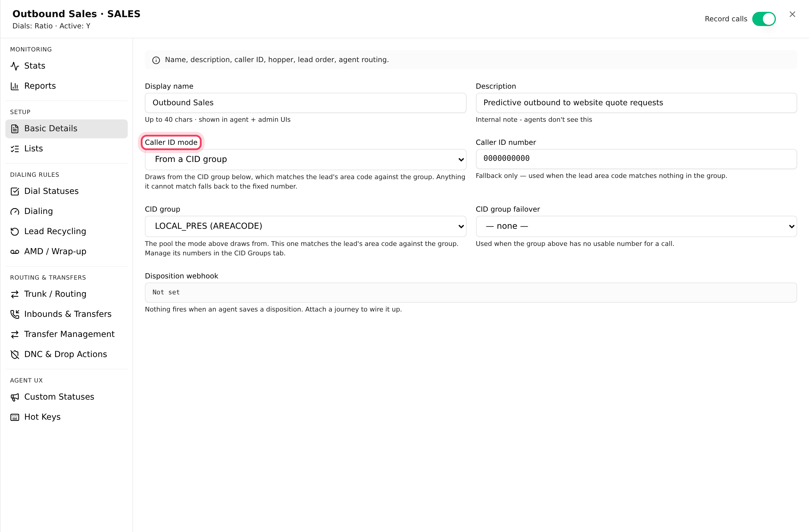
Task: Open Inbounds & Transfers section
Action: (x=66, y=314)
